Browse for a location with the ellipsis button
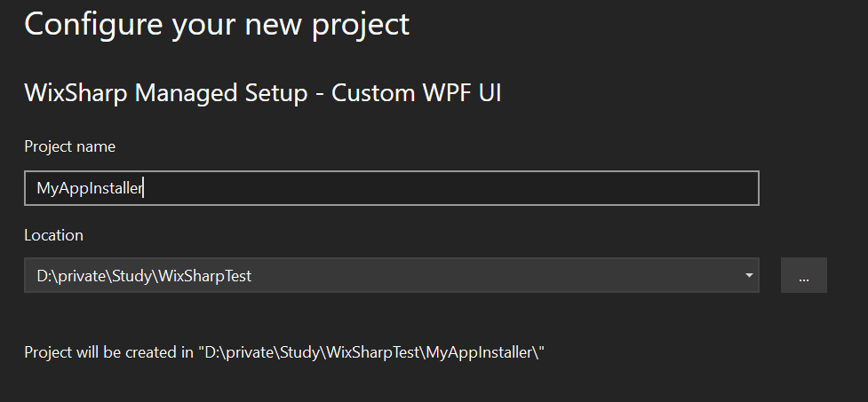The height and width of the screenshot is (402, 868). coord(804,275)
